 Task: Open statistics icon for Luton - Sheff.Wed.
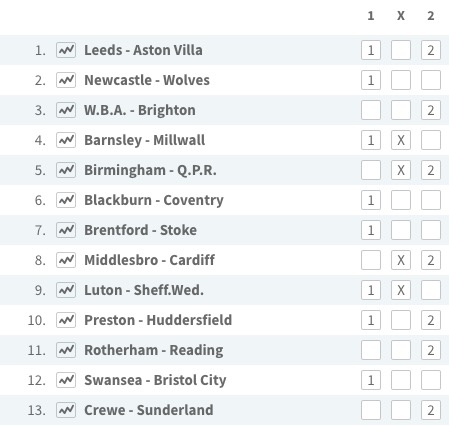(x=66, y=290)
